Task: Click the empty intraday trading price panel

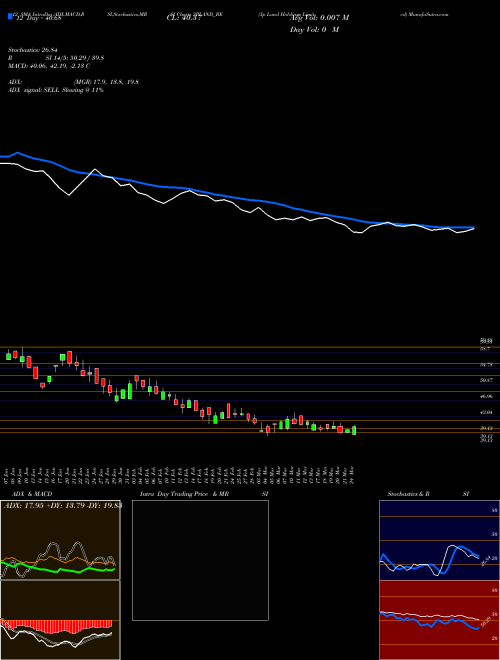Action: click(x=200, y=560)
